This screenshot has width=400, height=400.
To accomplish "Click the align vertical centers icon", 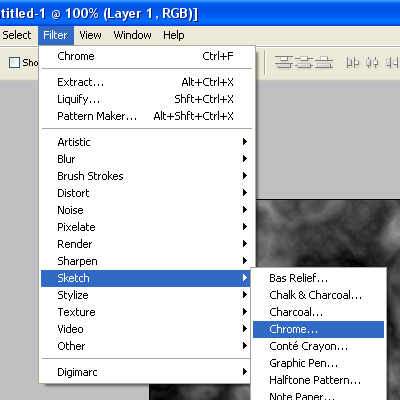I will pyautogui.click(x=304, y=62).
